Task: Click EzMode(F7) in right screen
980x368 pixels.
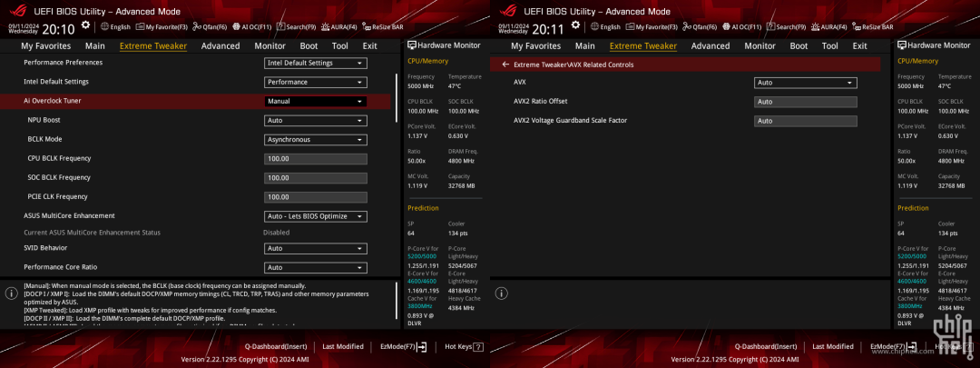Action: 894,346
